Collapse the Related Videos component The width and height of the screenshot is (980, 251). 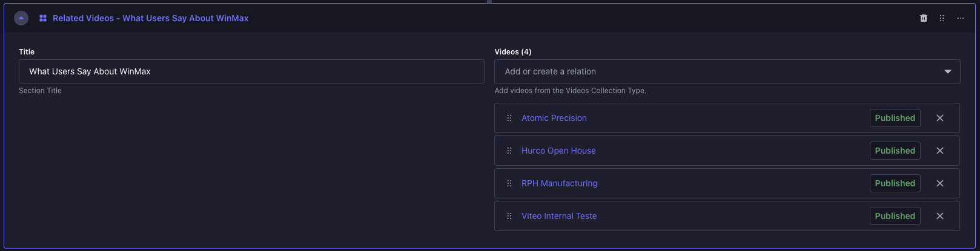click(21, 18)
